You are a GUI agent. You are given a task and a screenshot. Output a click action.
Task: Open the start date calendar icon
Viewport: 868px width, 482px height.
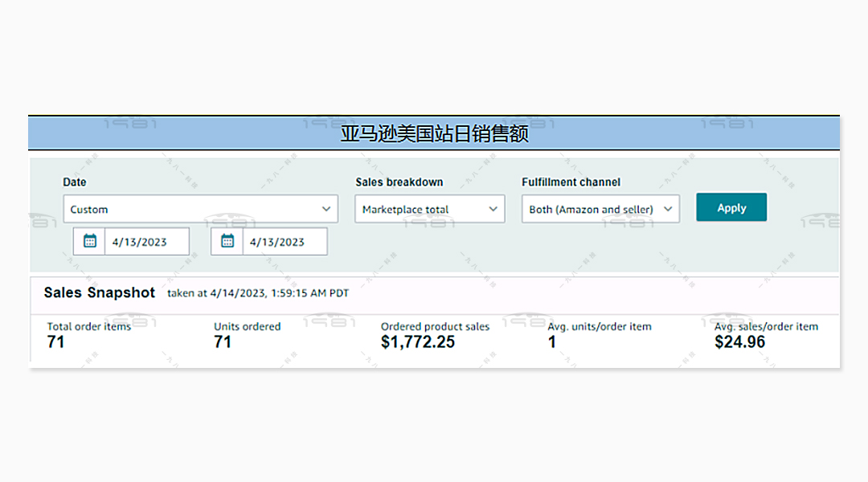(90, 241)
